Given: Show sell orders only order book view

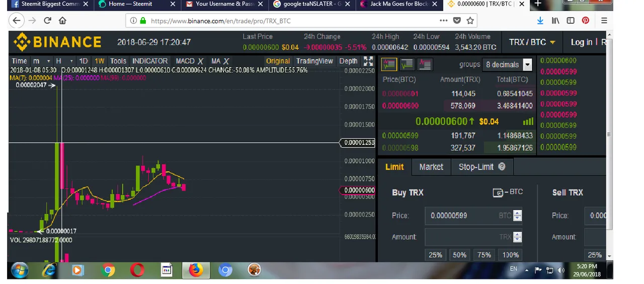Looking at the screenshot, I should 425,64.
